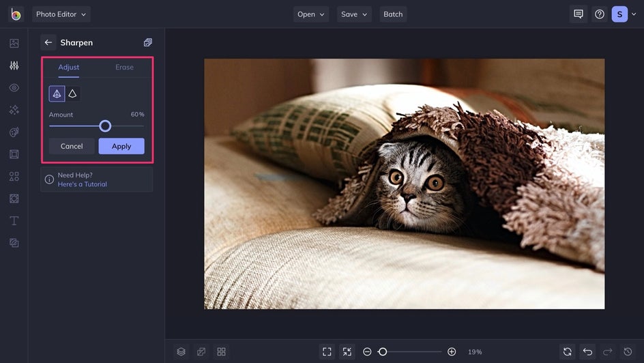Switch to the Erase tab
The width and height of the screenshot is (644, 363).
124,67
